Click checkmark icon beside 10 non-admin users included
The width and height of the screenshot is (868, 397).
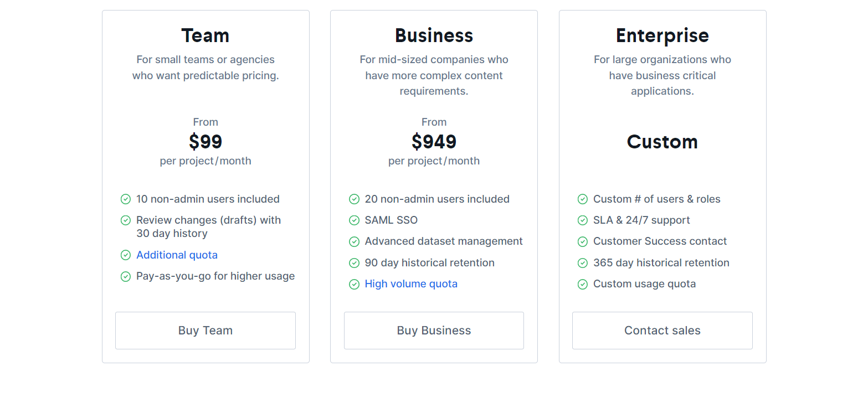pos(126,199)
